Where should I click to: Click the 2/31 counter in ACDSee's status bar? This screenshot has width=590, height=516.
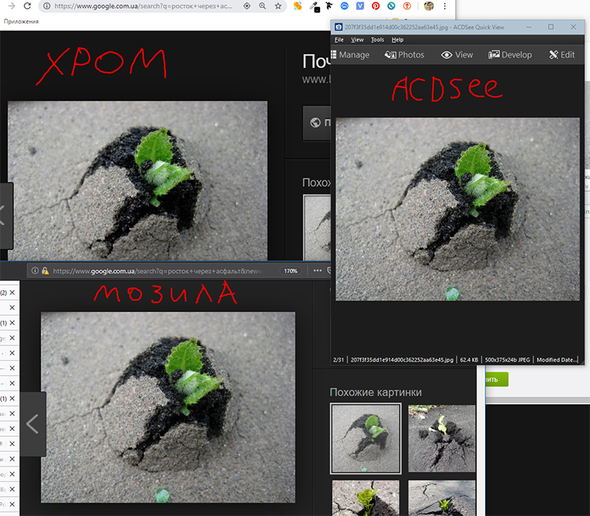(338, 360)
